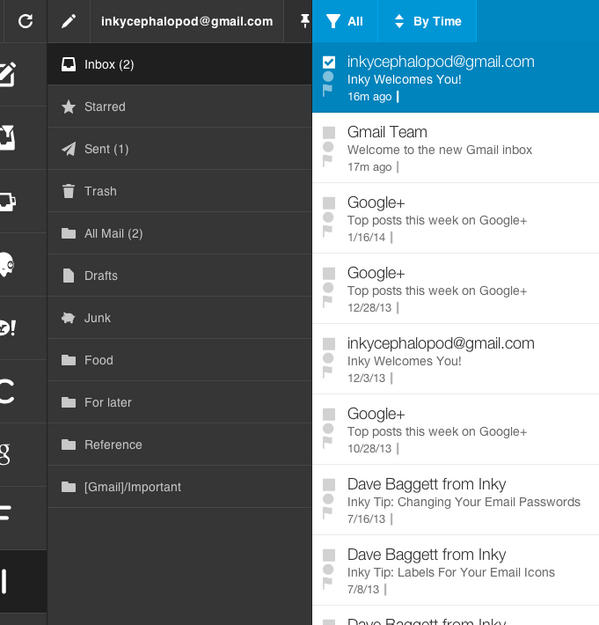Check the box for the 7/16/13 Dave Baggett message
Viewport: 599px width, 625px height.
329,485
